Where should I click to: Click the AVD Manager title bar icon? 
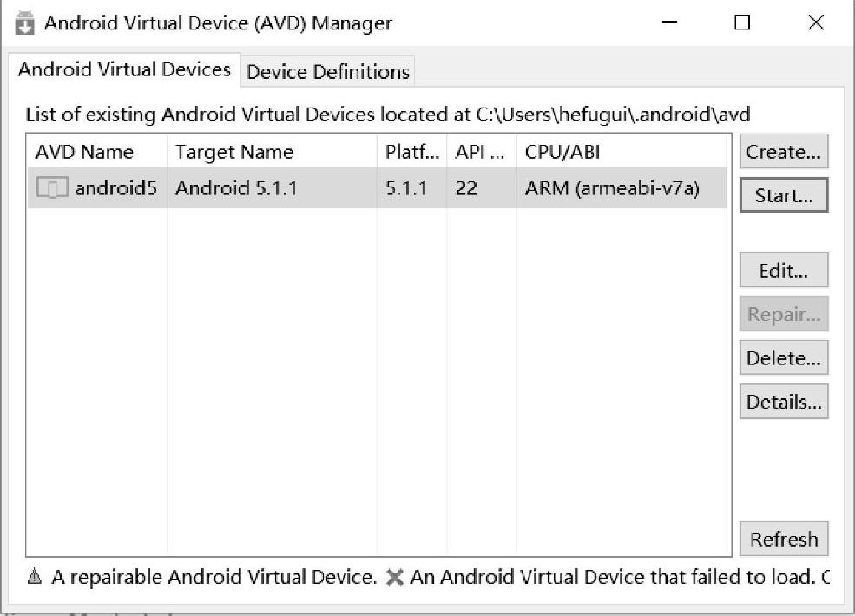coord(26,23)
